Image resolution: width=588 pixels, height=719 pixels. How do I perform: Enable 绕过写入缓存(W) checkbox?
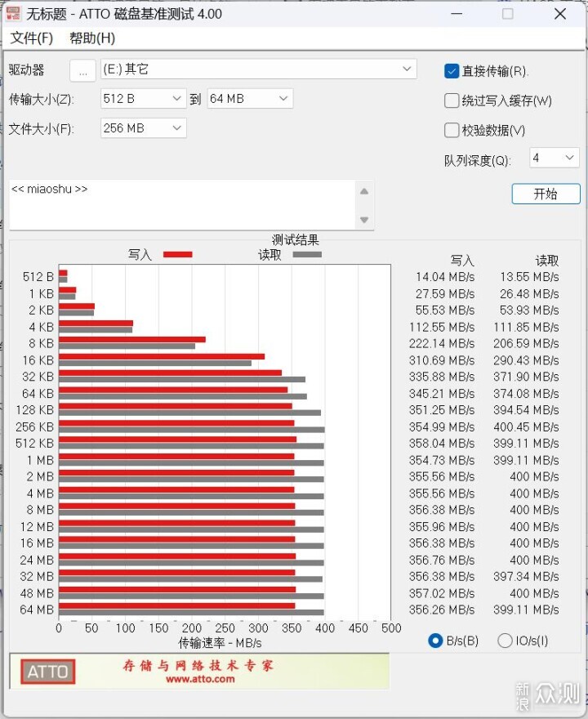[x=452, y=100]
